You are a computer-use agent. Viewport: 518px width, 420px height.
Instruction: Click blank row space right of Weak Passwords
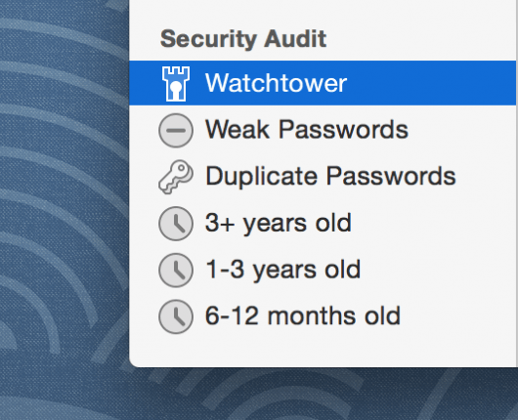point(462,130)
